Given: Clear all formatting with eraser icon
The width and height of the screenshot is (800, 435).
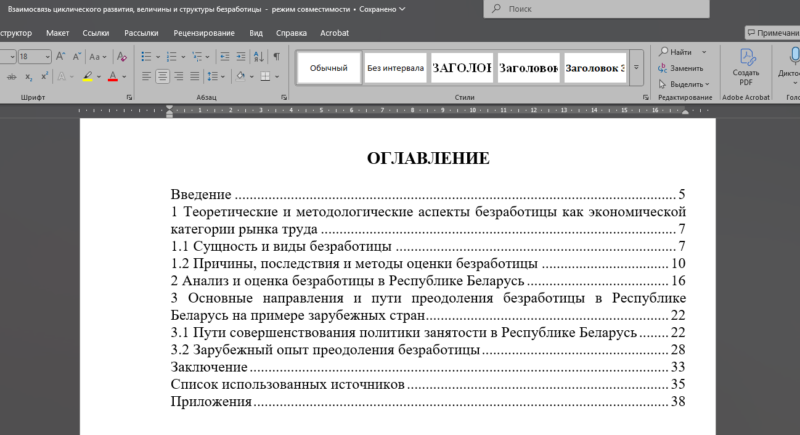Looking at the screenshot, I should coord(121,56).
